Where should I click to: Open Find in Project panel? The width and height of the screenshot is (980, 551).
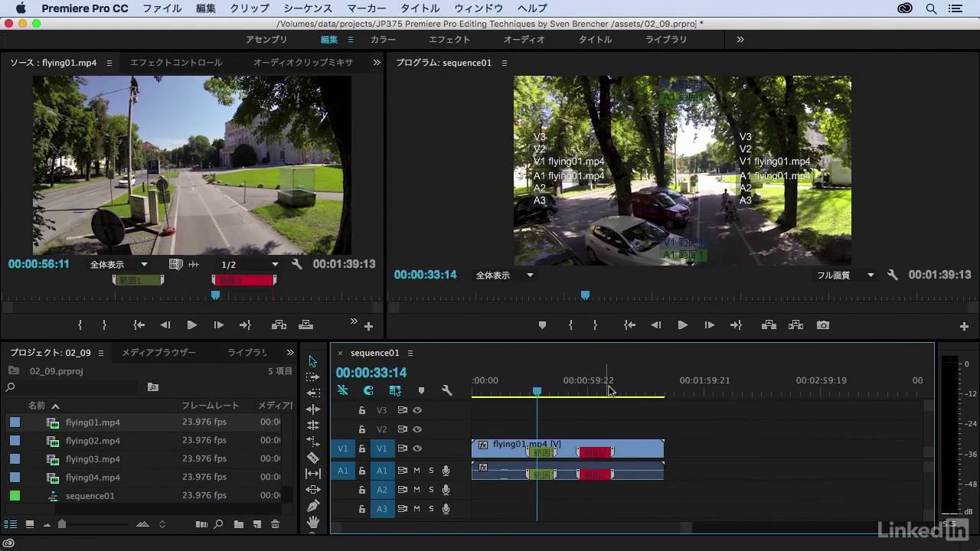(219, 524)
